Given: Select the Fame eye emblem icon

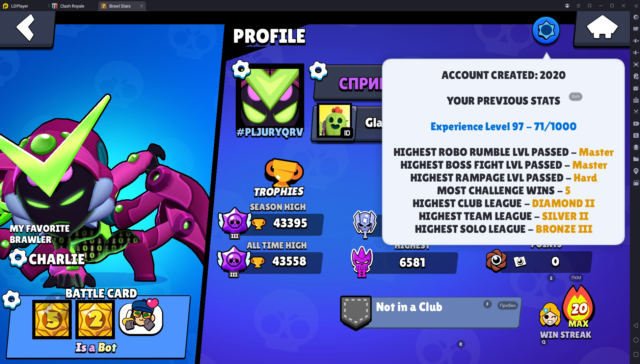Looking at the screenshot, I should pos(496,261).
